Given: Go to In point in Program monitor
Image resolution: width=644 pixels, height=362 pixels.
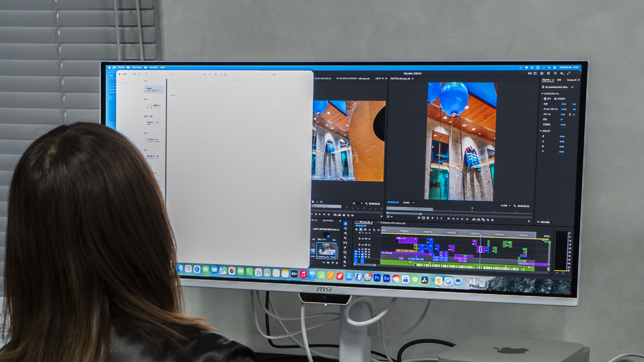Looking at the screenshot, I should pos(449,218).
